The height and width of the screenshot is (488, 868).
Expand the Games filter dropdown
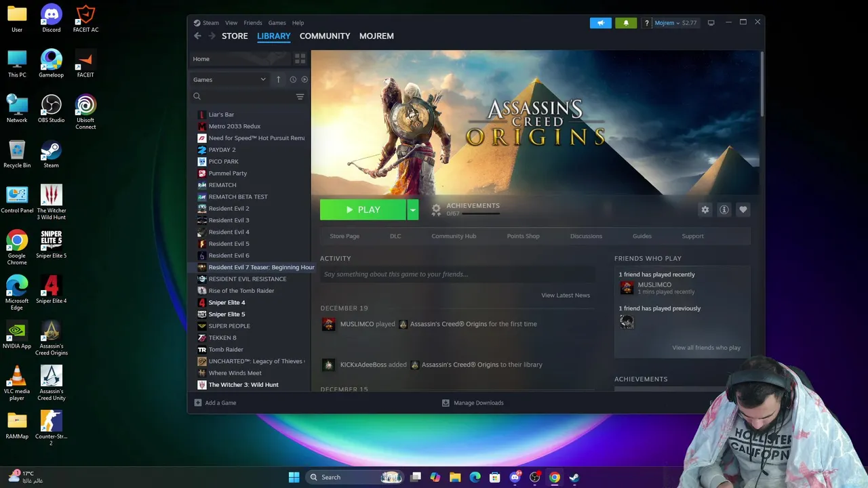[229, 79]
